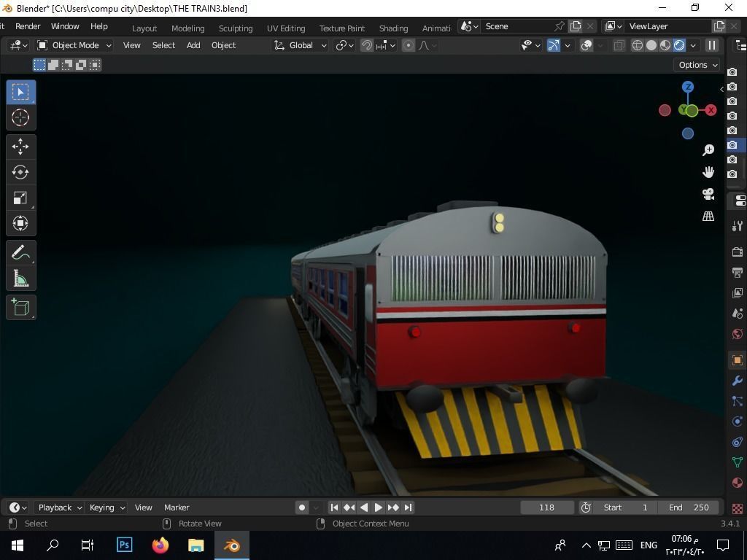The height and width of the screenshot is (560, 747).
Task: Open the Object Data properties tab
Action: coord(737,462)
